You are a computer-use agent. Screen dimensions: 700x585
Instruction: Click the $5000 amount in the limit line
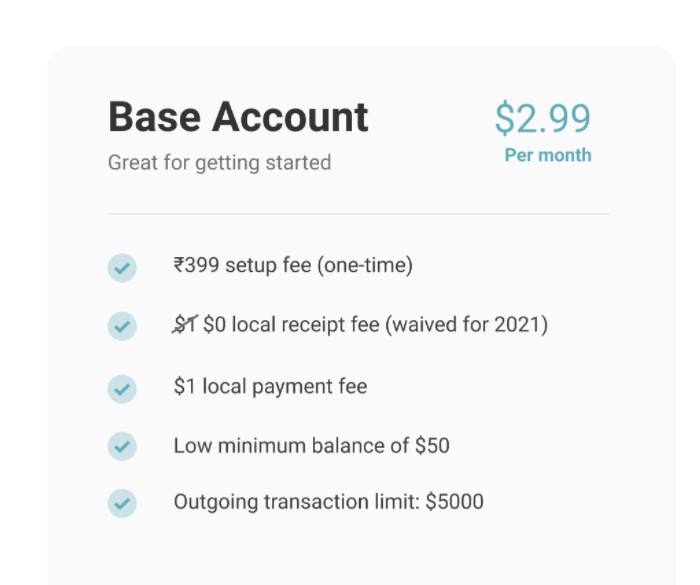(x=454, y=501)
